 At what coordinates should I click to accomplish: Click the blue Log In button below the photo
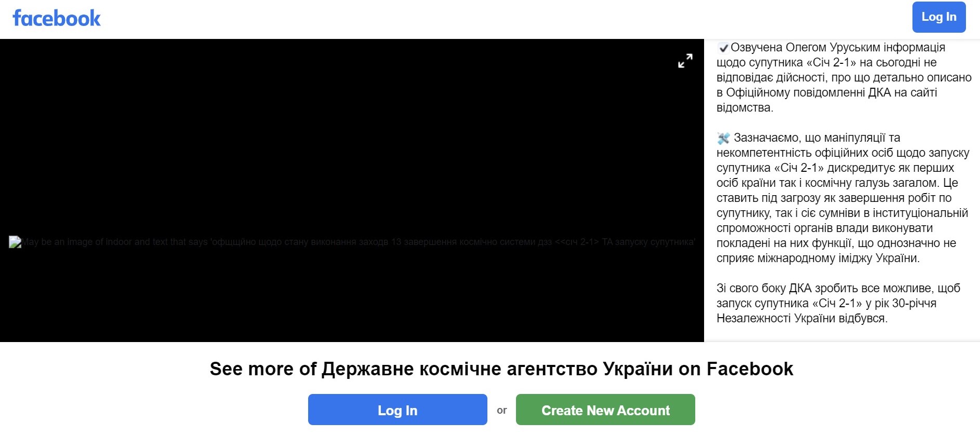pos(398,410)
